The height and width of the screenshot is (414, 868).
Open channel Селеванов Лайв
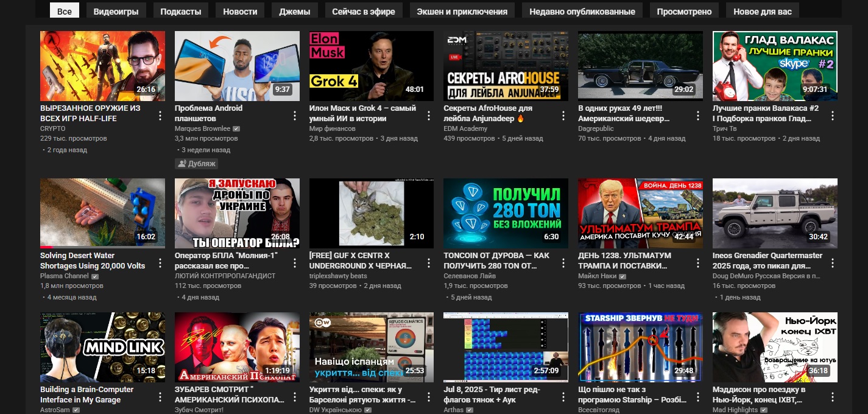(470, 276)
